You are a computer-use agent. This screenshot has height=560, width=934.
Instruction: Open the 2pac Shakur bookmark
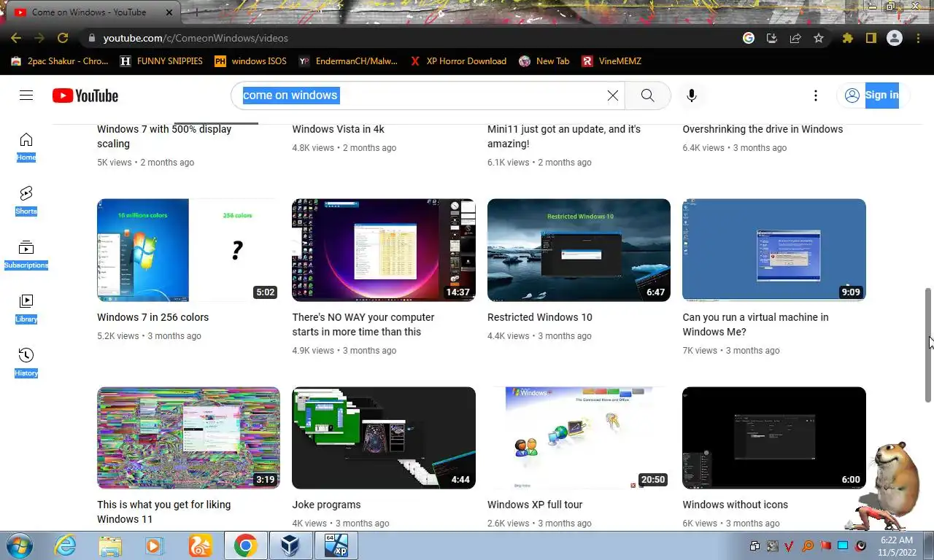pos(59,61)
